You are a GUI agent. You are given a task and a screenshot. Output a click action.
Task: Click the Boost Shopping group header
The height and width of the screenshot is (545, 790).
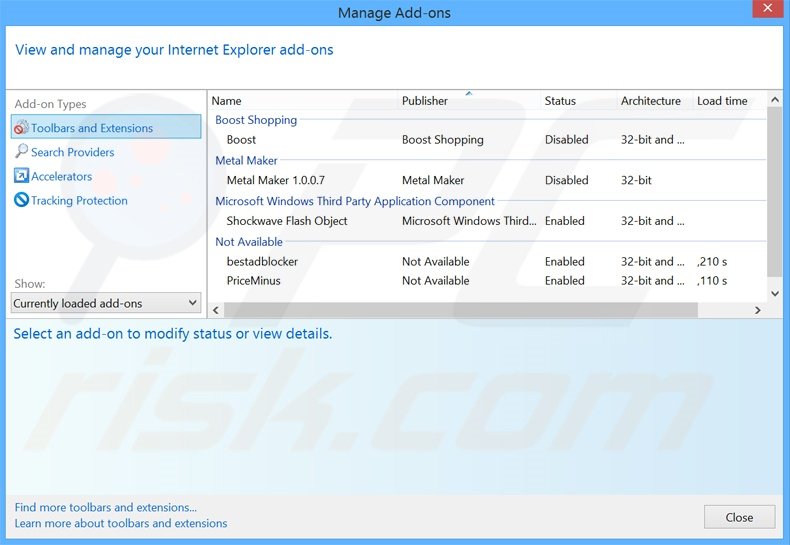256,120
